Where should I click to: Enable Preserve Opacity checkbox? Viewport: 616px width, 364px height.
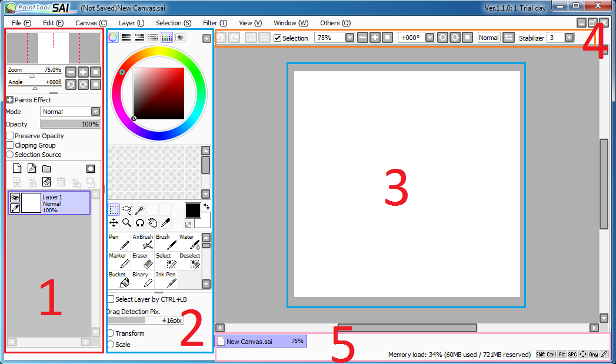[10, 136]
